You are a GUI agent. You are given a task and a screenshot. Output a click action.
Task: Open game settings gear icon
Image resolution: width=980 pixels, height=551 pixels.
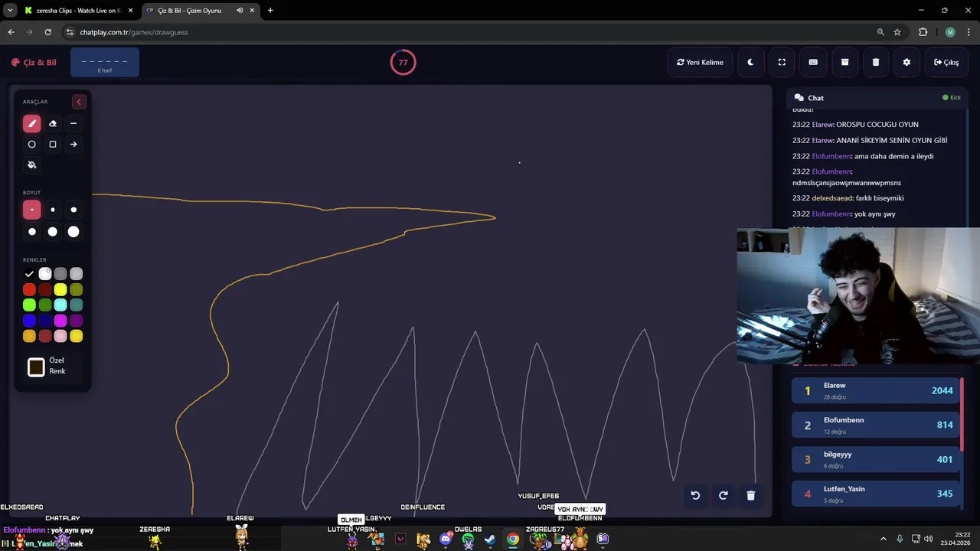tap(906, 63)
